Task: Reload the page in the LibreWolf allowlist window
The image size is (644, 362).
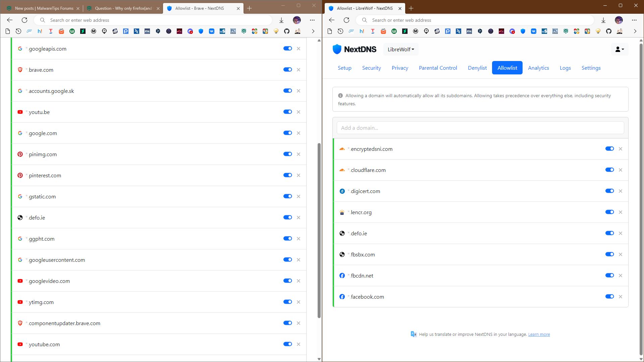Action: pyautogui.click(x=346, y=20)
